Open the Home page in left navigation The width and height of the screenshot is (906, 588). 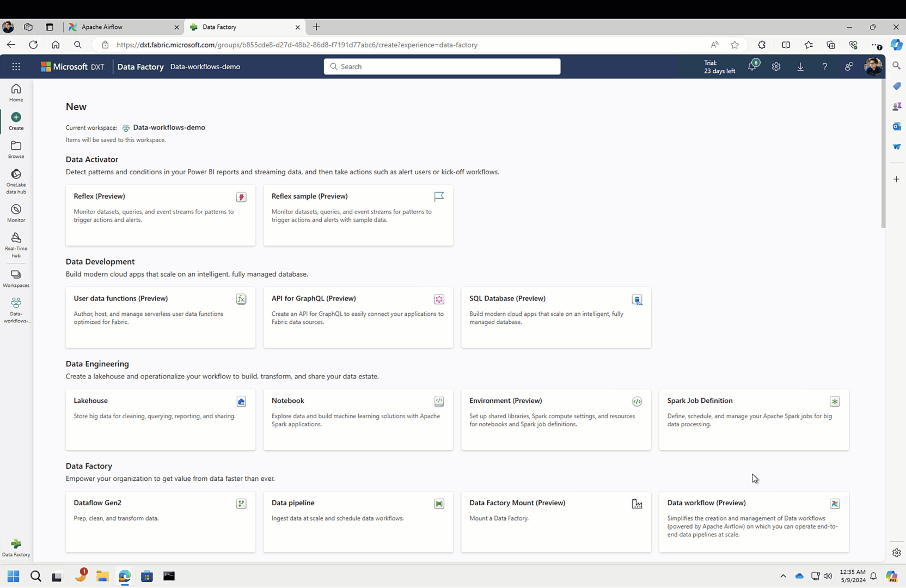point(16,93)
